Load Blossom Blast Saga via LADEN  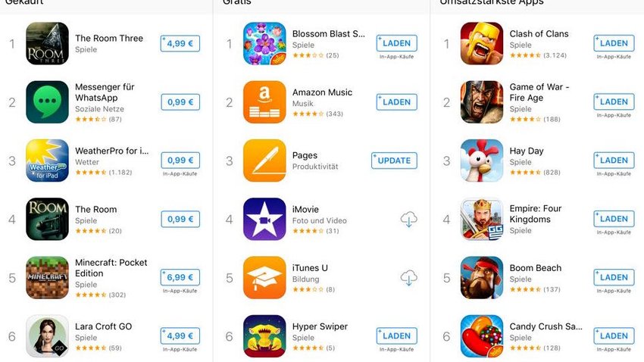coord(397,43)
